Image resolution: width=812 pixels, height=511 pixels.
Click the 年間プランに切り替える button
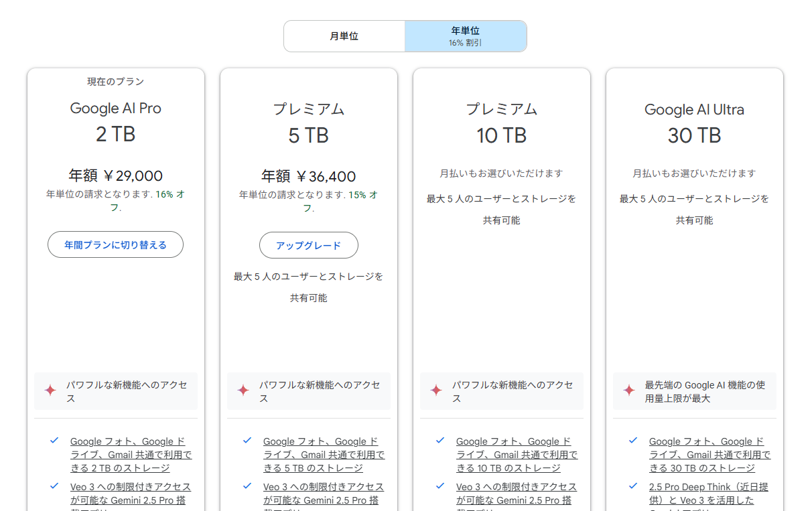[x=115, y=245]
